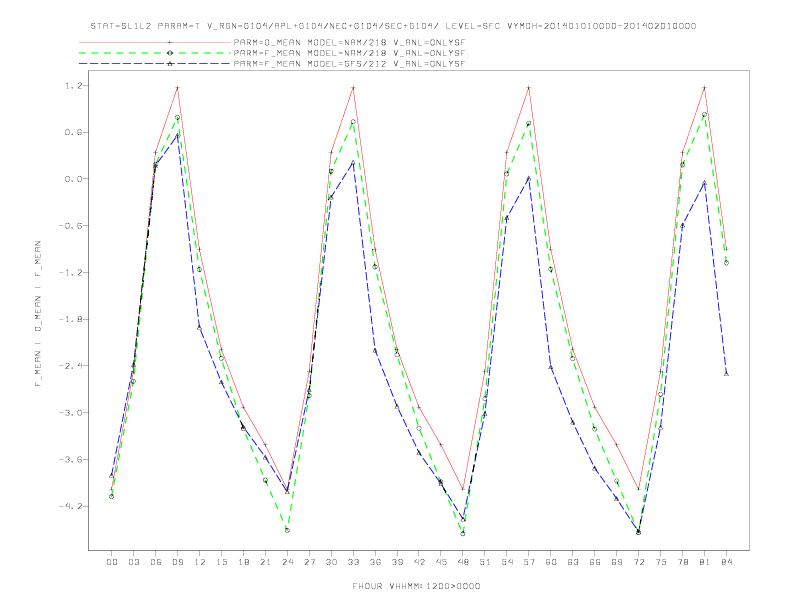Click the x-axis tick label 75
Image resolution: width=792 pixels, height=612 pixels.
(x=661, y=562)
